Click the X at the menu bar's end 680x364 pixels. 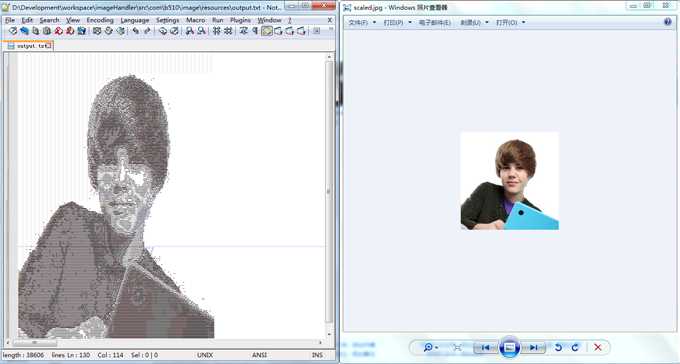coord(330,20)
